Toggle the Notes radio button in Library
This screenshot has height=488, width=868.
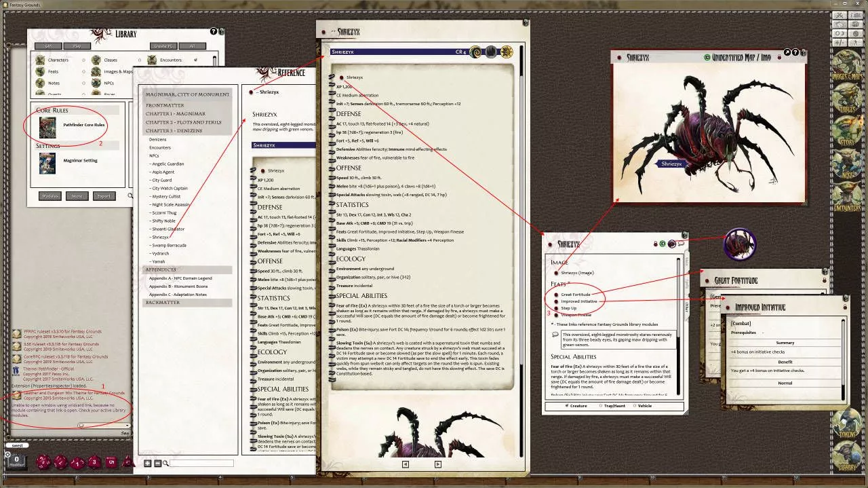(83, 83)
